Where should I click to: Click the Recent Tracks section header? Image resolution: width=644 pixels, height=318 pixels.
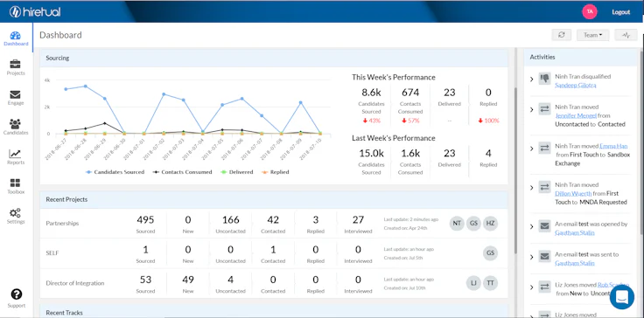[274, 311]
